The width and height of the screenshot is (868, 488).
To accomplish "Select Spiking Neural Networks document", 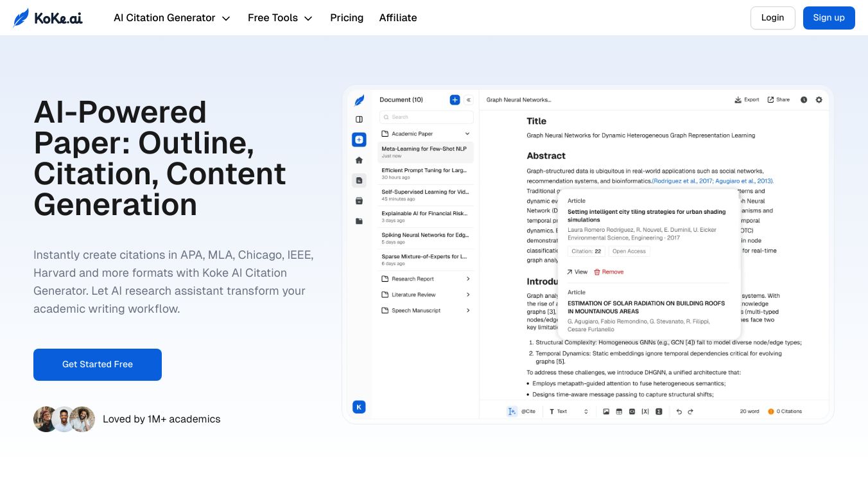I will pos(426,238).
